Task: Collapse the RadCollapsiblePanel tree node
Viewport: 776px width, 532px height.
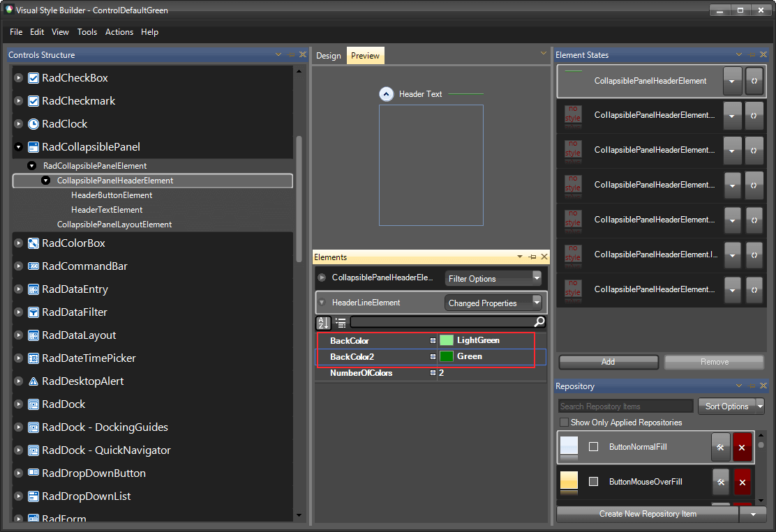Action: (x=18, y=146)
